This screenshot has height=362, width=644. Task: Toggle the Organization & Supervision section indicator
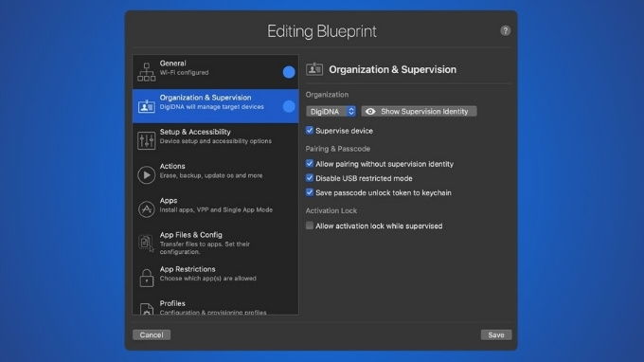pyautogui.click(x=289, y=106)
